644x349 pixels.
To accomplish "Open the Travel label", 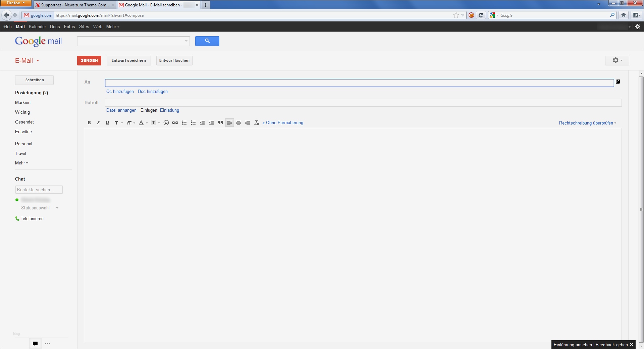I will click(x=20, y=154).
